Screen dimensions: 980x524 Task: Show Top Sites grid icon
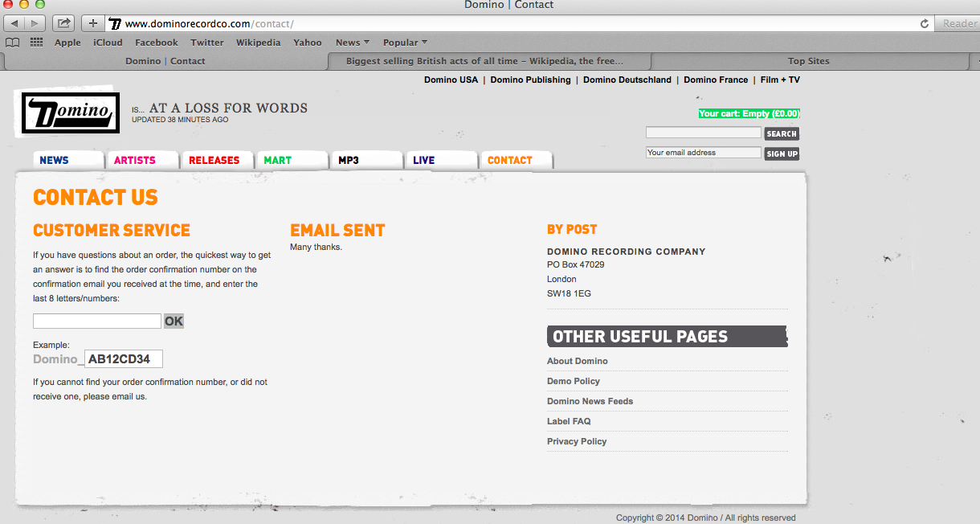[36, 43]
